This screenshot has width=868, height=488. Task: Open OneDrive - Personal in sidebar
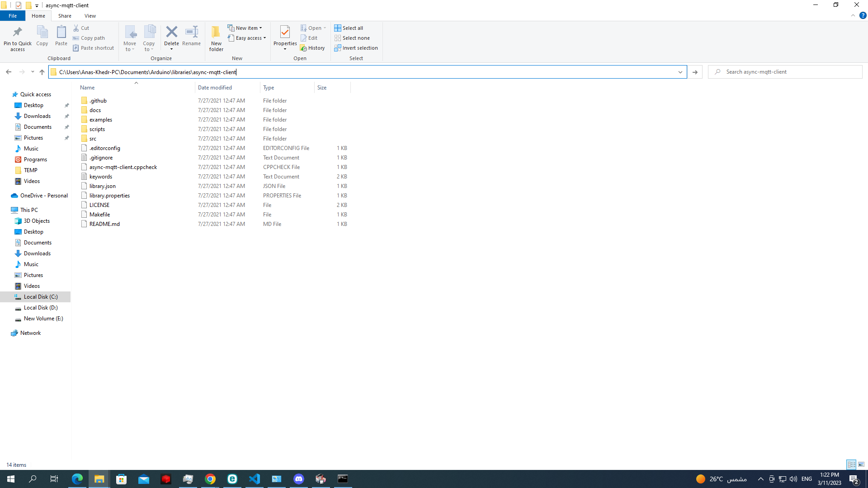point(44,196)
